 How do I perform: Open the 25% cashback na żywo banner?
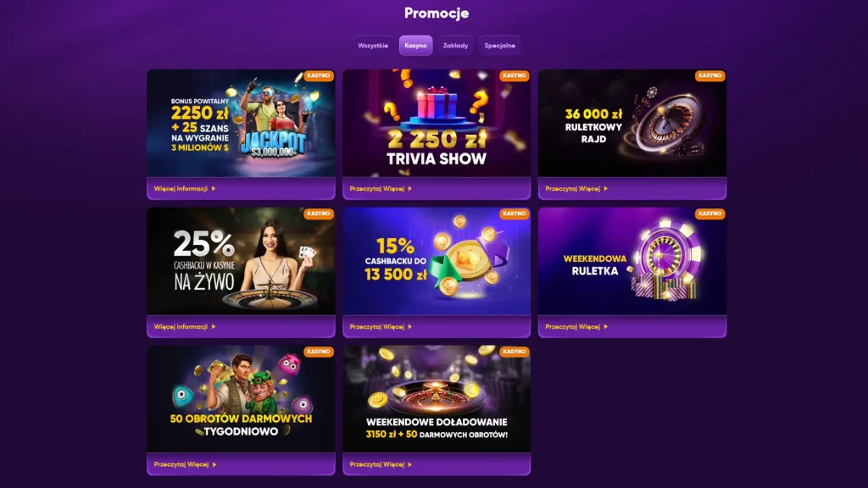click(x=241, y=261)
